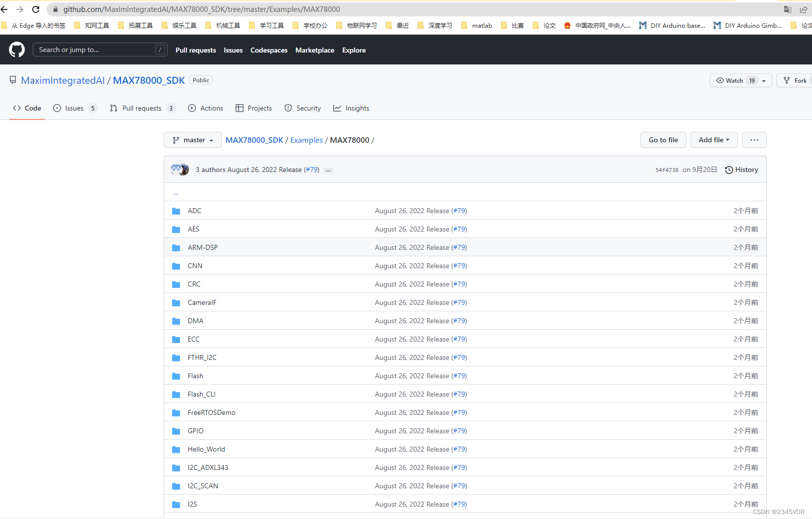Viewport: 812px width, 519px height.
Task: Reload the page with the refresh icon
Action: click(36, 9)
